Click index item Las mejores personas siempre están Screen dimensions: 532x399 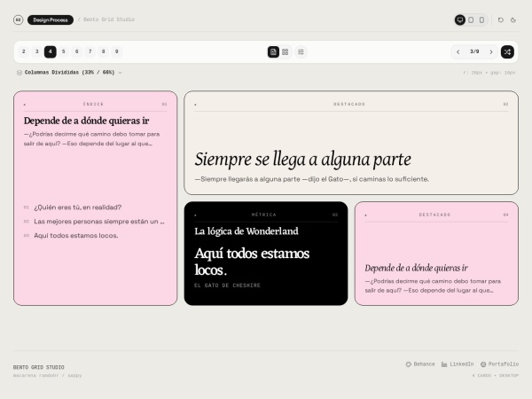(x=94, y=222)
